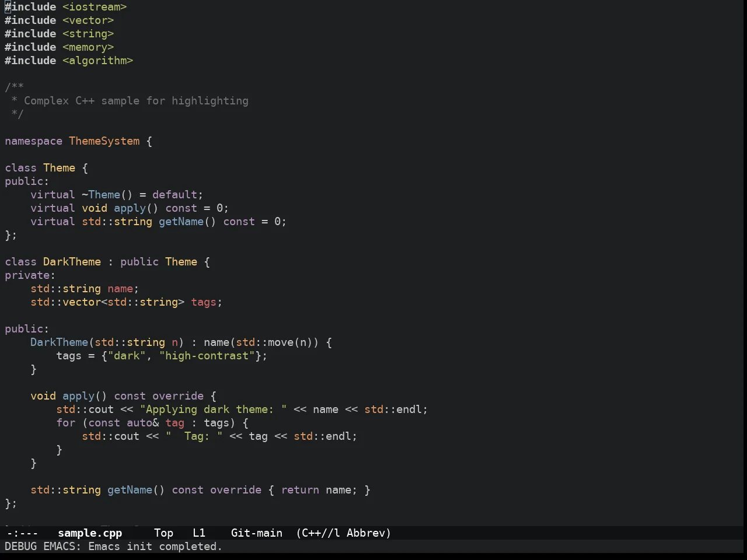The height and width of the screenshot is (560, 747).
Task: Click the sample.cpp buffer name in mode line
Action: (90, 533)
